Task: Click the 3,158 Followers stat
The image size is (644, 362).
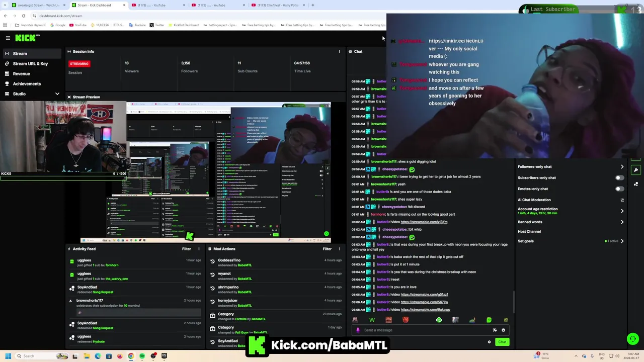Action: pos(189,67)
